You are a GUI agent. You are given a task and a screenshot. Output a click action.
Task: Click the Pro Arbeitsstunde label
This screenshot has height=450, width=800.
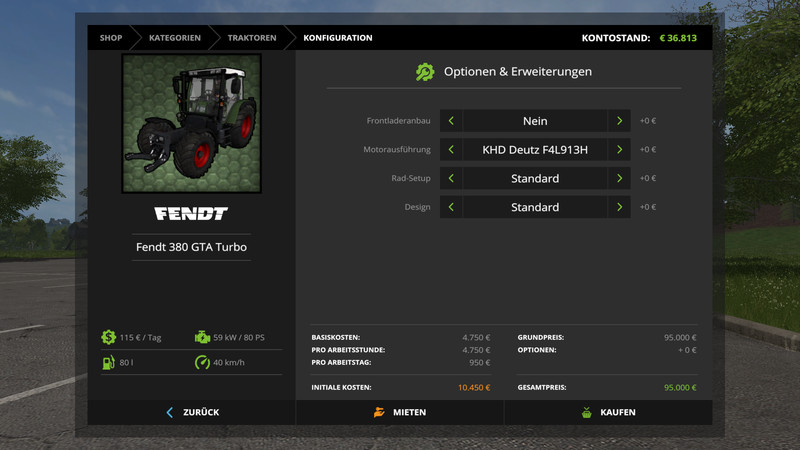(x=348, y=350)
